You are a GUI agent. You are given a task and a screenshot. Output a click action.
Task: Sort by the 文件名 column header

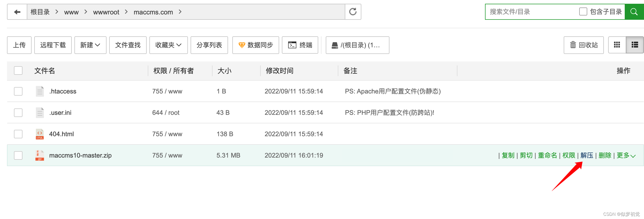45,71
